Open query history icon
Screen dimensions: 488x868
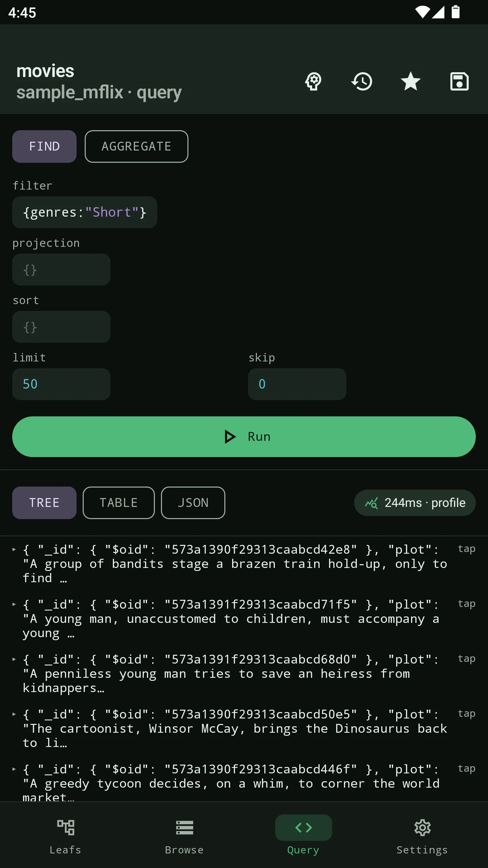click(362, 81)
